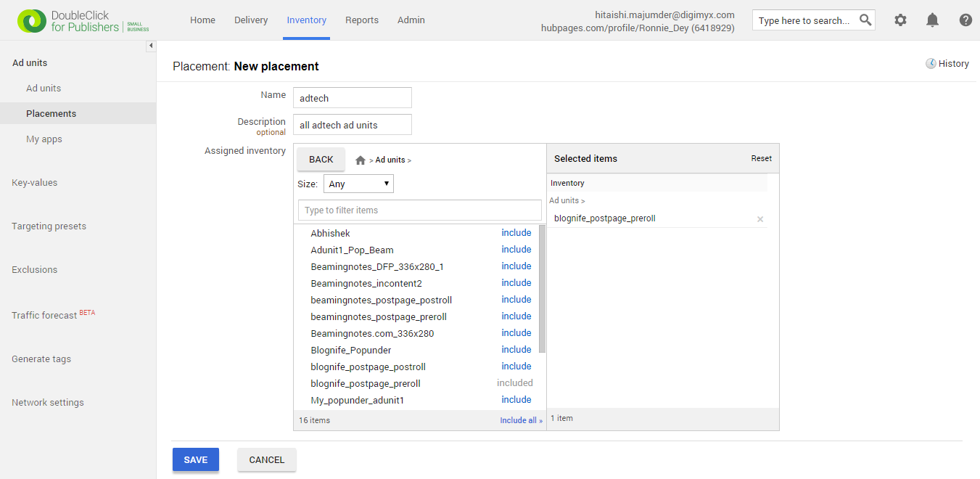The height and width of the screenshot is (479, 980).
Task: Switch to the Reports tab
Action: (x=361, y=20)
